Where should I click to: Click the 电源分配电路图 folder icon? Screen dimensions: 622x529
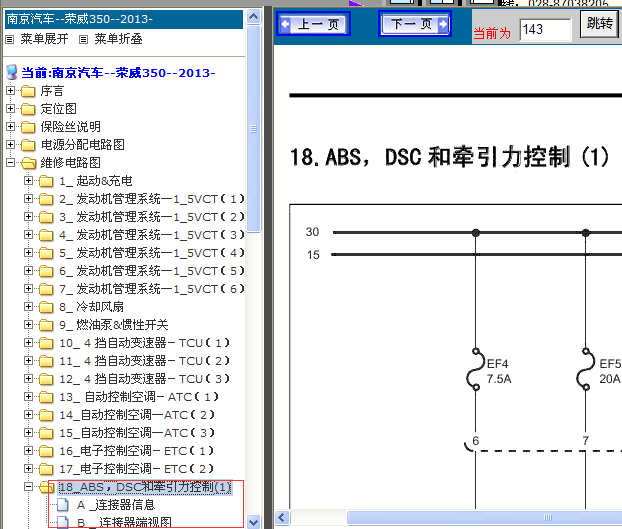coord(28,145)
